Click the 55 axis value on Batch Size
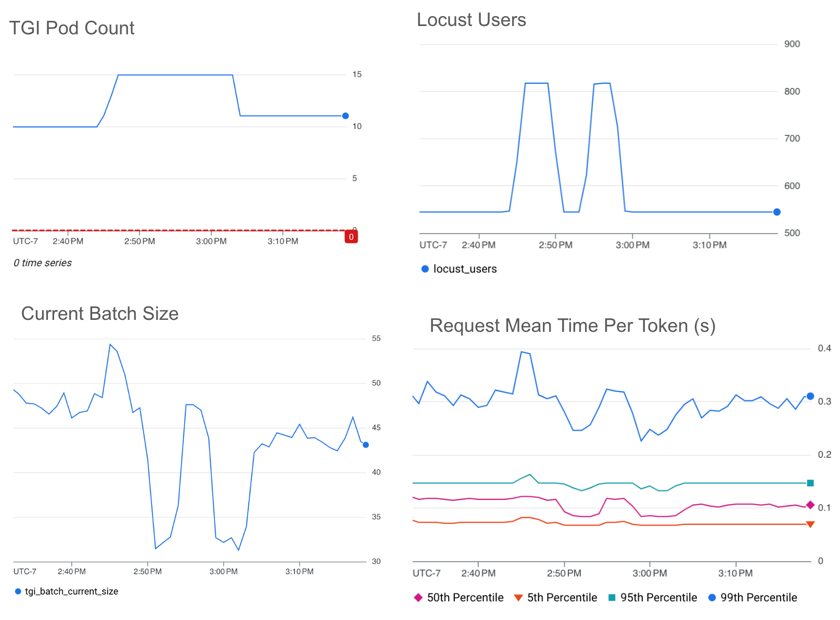Viewport: 840px width, 620px height. 376,339
